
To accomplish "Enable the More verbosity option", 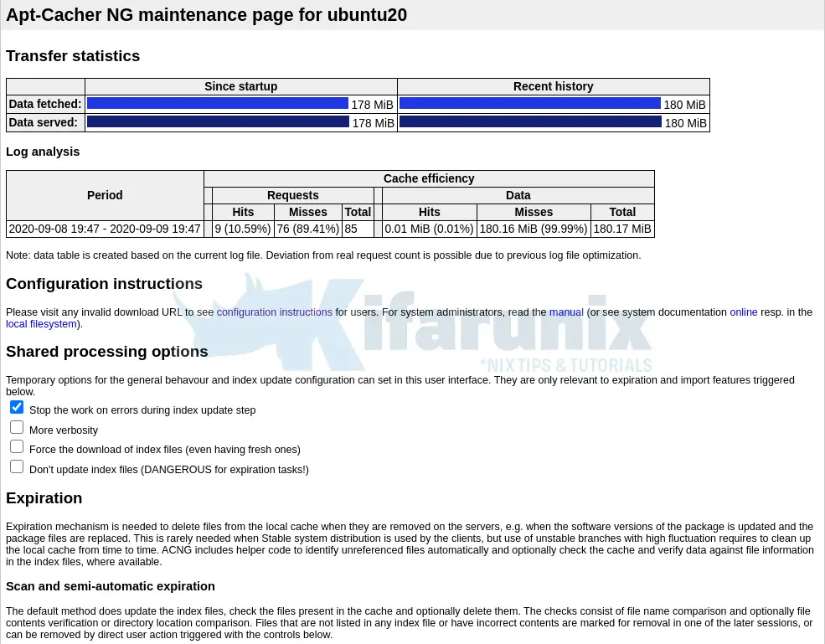I will click(x=17, y=427).
